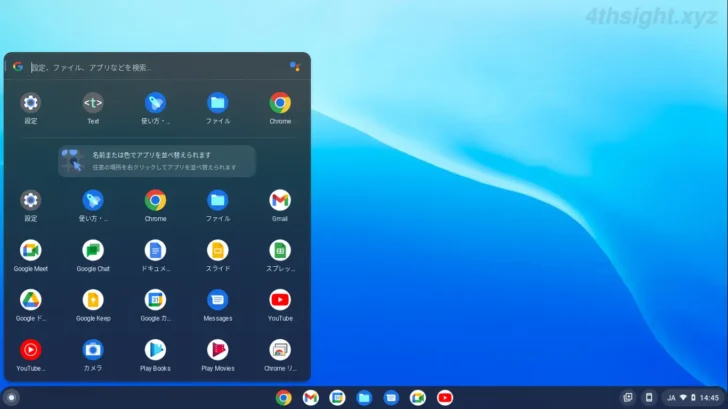Click the Wi-Fi status icon

click(x=683, y=398)
